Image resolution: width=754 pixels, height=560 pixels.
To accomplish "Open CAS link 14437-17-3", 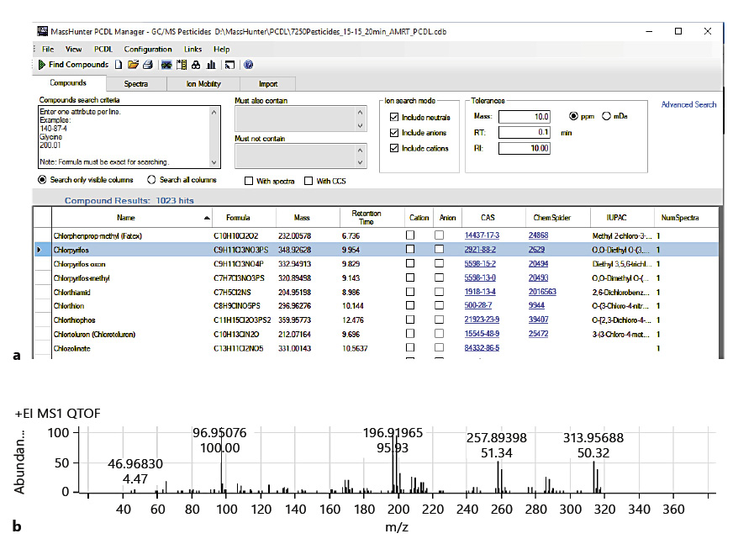I will (x=482, y=235).
